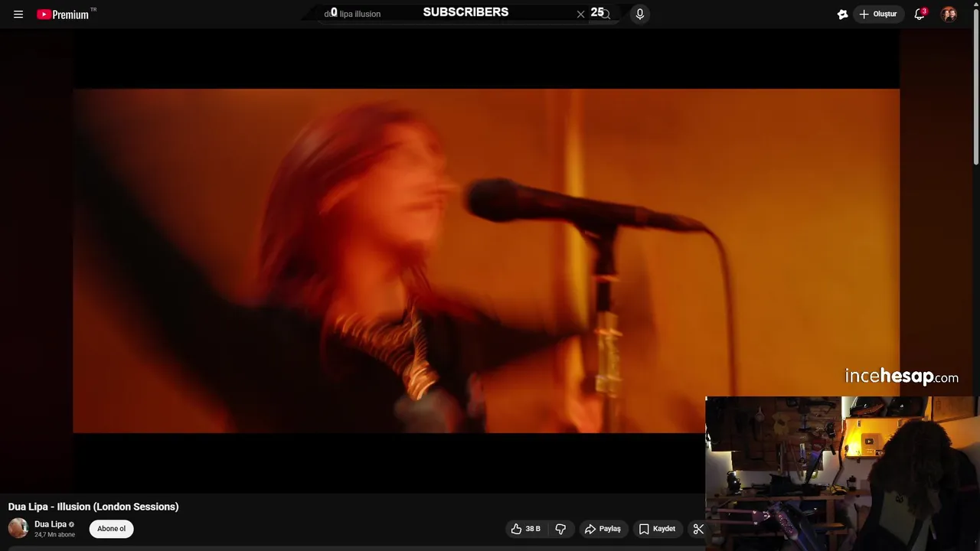Like the video (38 B)
Image resolution: width=980 pixels, height=551 pixels.
(526, 529)
